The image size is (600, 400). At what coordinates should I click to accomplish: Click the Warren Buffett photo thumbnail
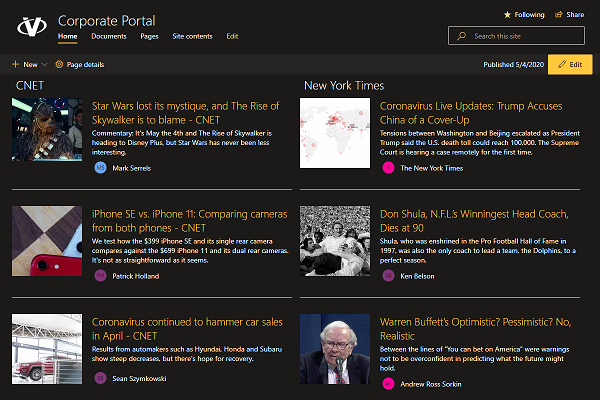point(335,349)
